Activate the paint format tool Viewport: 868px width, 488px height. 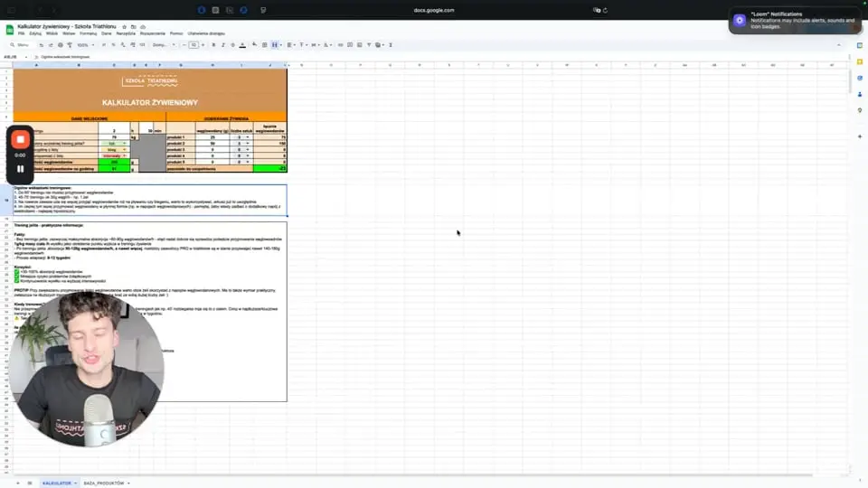tap(70, 45)
